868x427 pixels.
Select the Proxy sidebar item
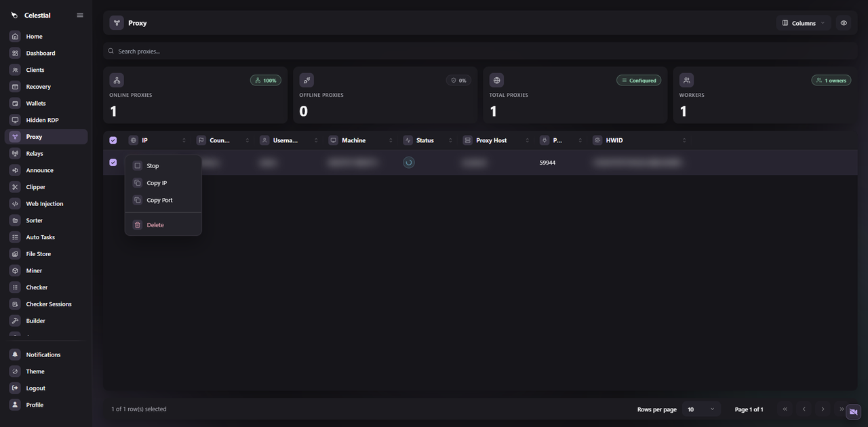(46, 137)
